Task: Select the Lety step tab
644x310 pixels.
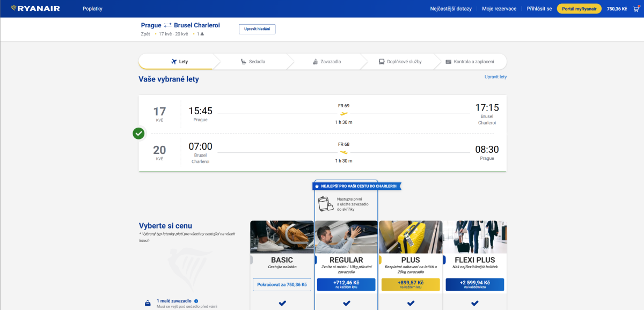Action: tap(179, 62)
